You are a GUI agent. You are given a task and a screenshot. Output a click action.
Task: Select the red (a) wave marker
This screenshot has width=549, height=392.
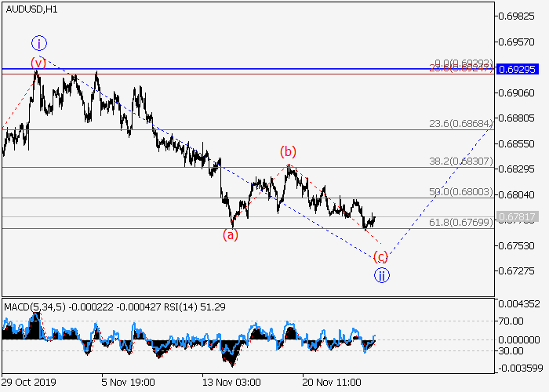(230, 234)
